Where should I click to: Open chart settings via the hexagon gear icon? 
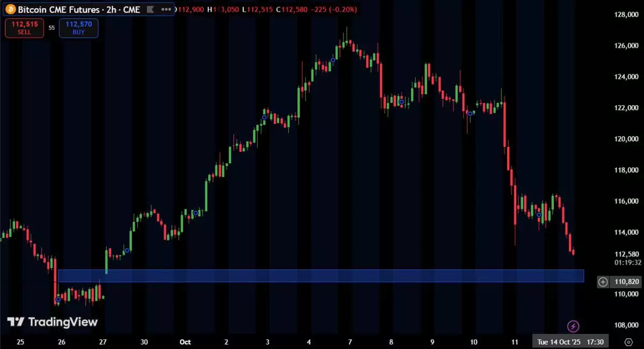pos(628,341)
